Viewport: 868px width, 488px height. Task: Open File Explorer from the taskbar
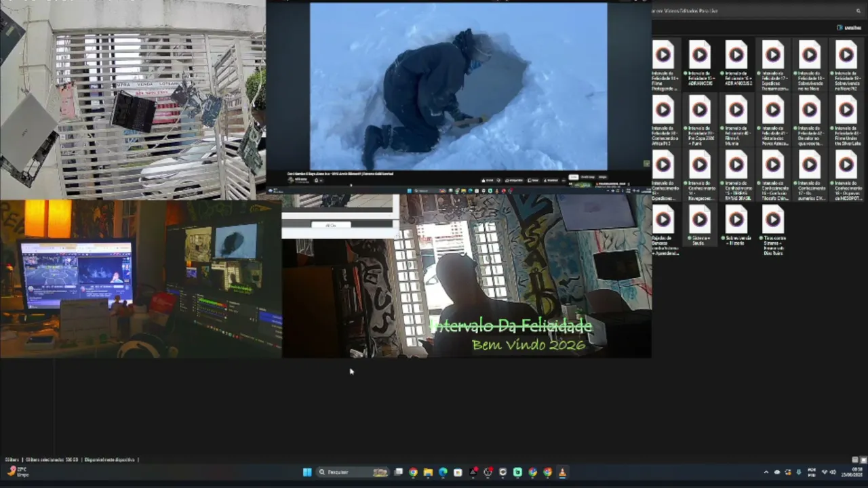428,472
